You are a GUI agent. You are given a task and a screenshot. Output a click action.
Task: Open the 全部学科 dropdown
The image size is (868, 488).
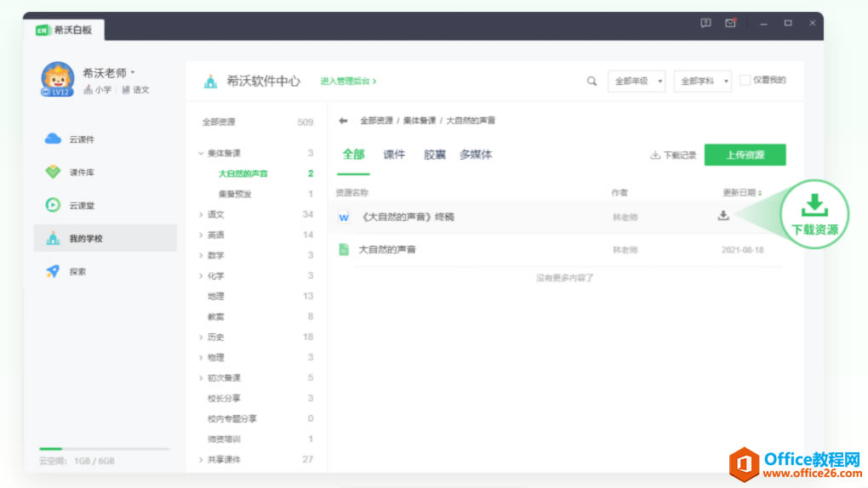(x=702, y=82)
